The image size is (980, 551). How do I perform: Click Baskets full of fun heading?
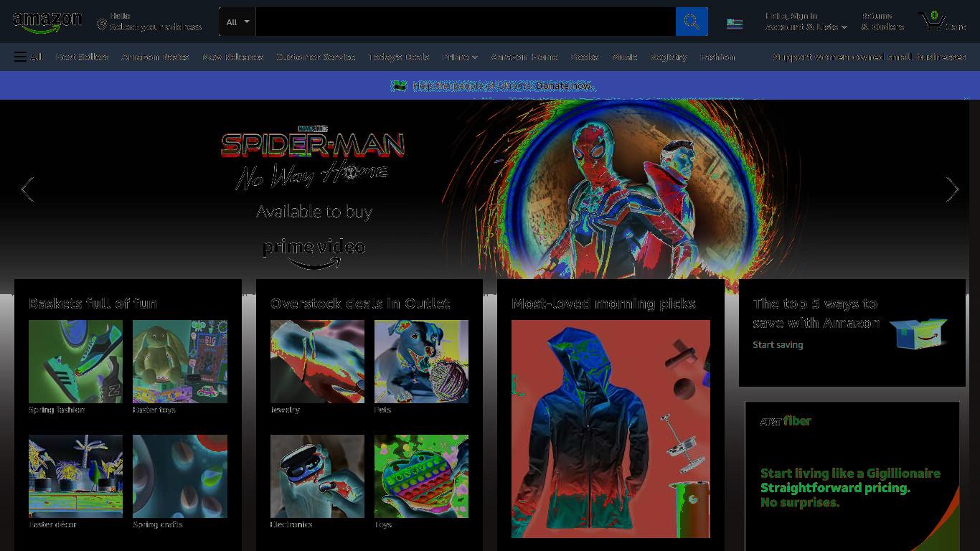93,303
